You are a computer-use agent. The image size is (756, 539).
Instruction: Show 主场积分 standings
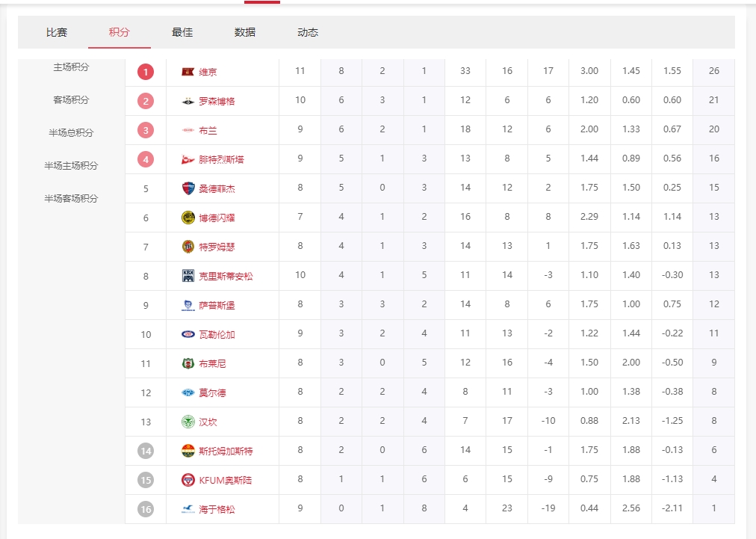tap(71, 67)
